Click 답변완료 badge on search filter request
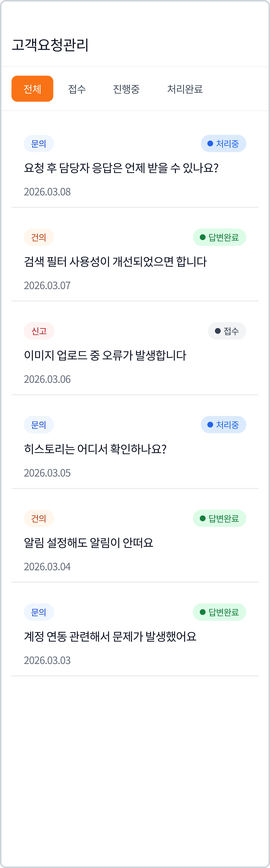This screenshot has height=868, width=270. coord(220,237)
